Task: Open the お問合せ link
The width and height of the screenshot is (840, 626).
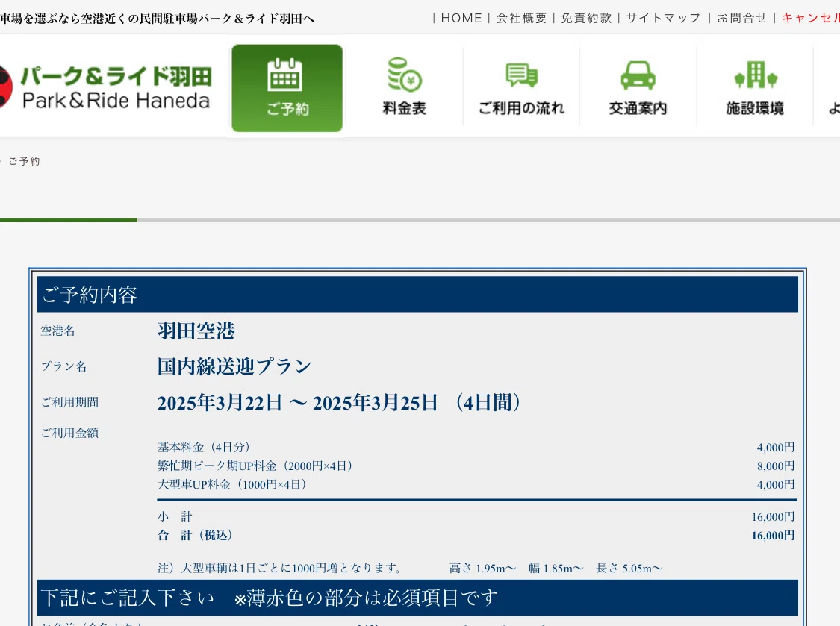Action: (x=742, y=18)
